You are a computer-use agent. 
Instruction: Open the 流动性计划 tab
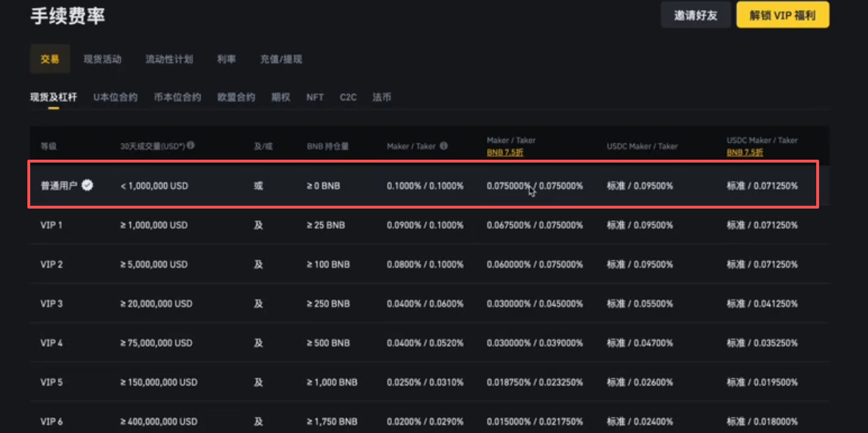[x=169, y=59]
